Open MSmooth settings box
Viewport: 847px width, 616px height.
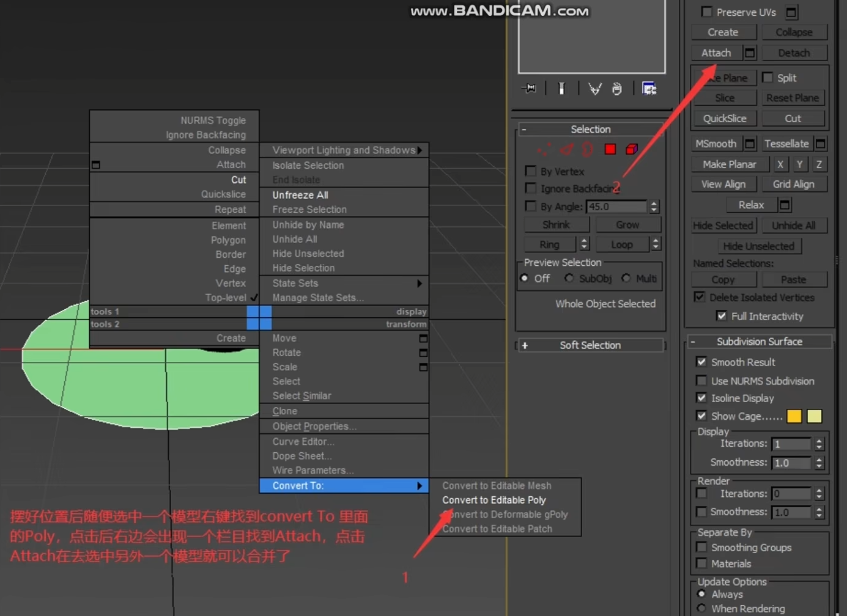(750, 144)
